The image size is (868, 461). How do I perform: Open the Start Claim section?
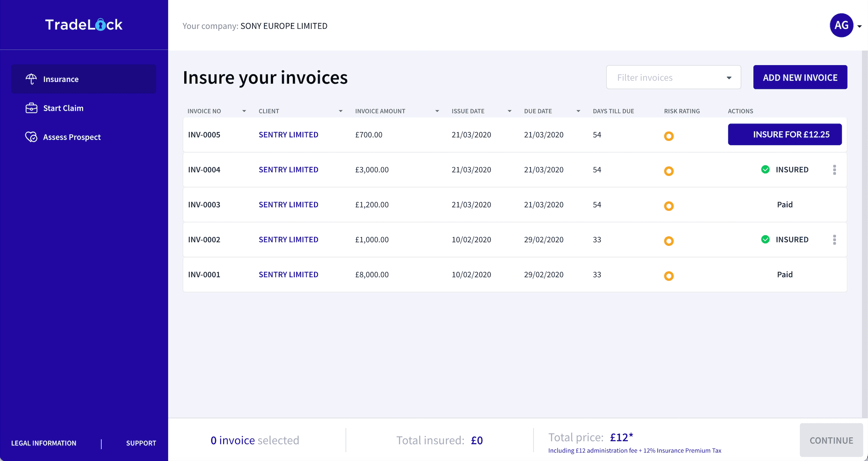[63, 108]
